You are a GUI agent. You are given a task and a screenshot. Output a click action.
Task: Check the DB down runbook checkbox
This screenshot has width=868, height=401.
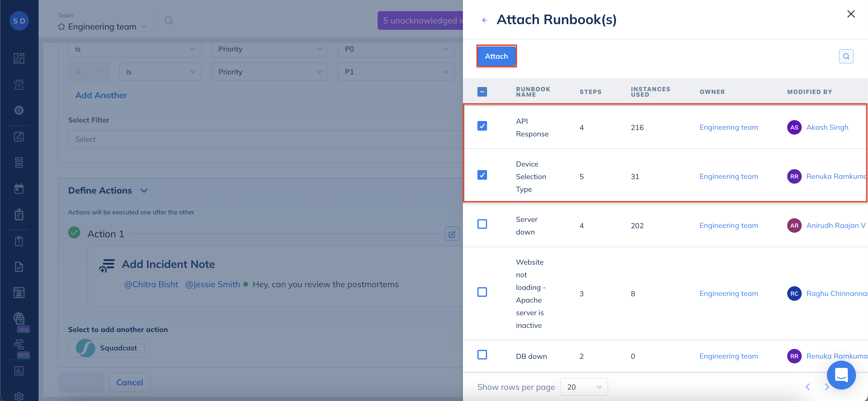pos(482,355)
